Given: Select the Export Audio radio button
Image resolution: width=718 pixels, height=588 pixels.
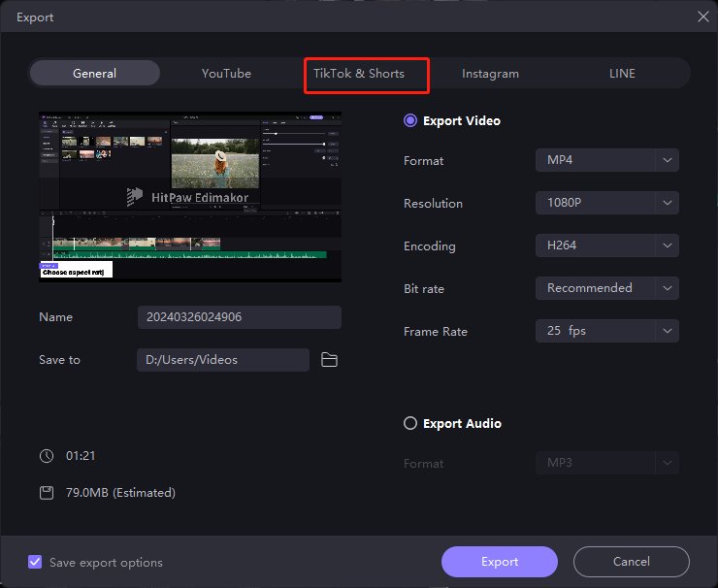Looking at the screenshot, I should 410,423.
